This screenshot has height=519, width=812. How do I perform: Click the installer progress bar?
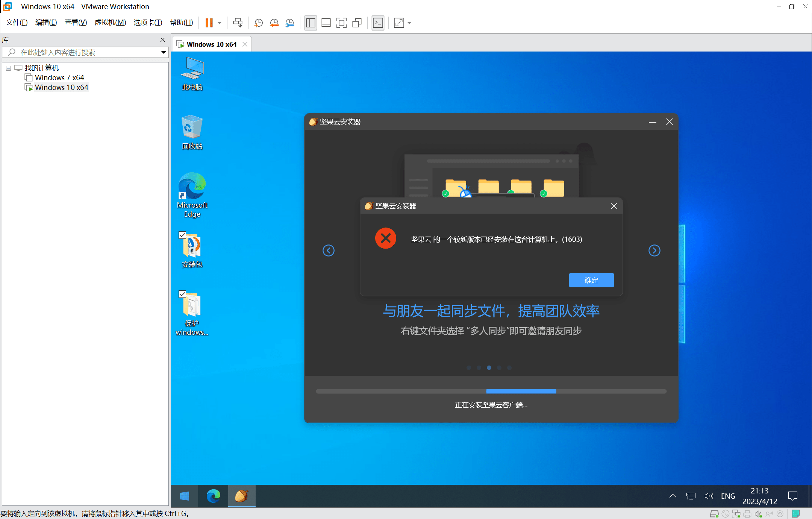[x=491, y=392]
